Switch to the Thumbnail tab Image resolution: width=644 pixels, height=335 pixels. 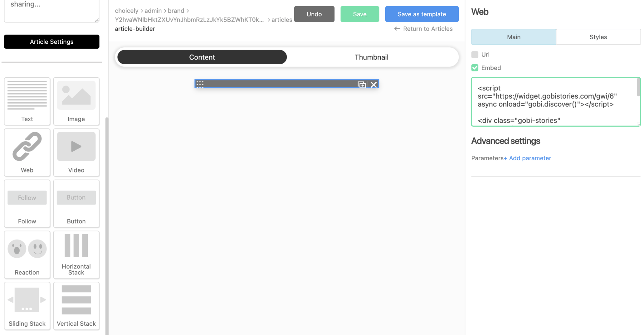[371, 57]
